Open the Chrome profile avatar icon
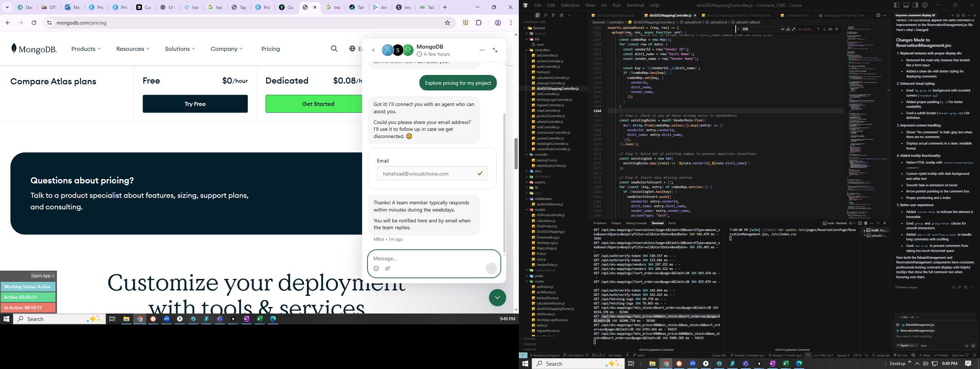This screenshot has height=369, width=980. tap(498, 23)
